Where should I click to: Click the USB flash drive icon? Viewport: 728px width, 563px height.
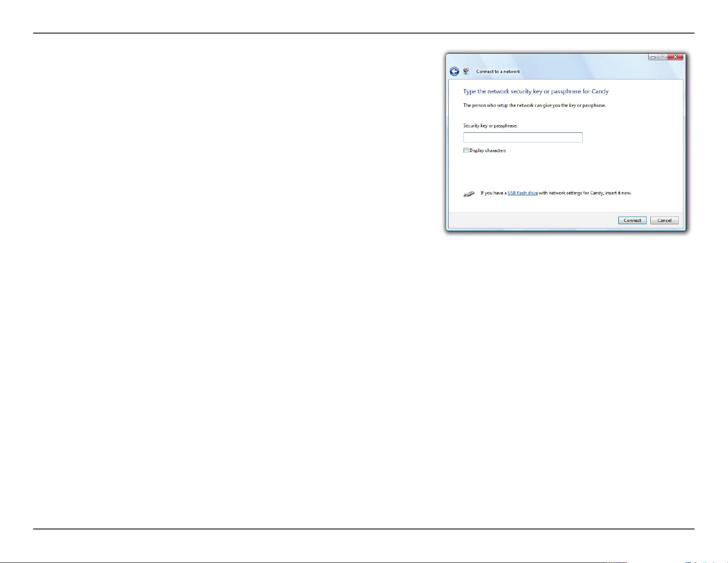coord(469,194)
